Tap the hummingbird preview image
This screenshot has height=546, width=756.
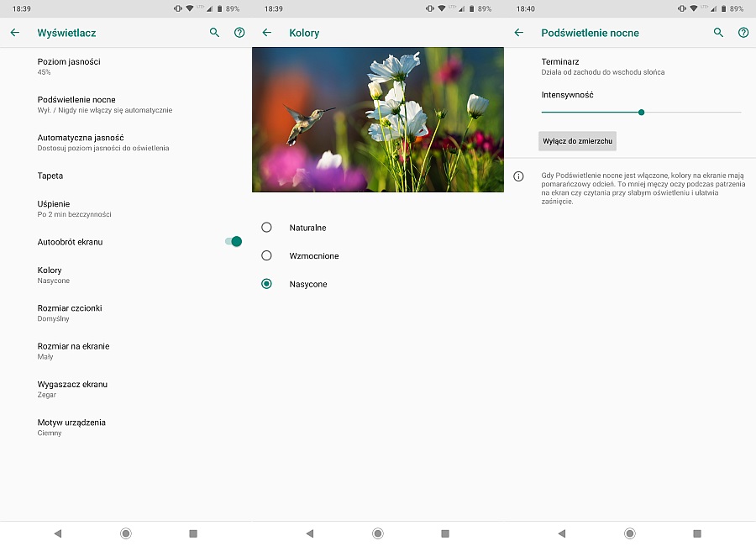click(378, 119)
